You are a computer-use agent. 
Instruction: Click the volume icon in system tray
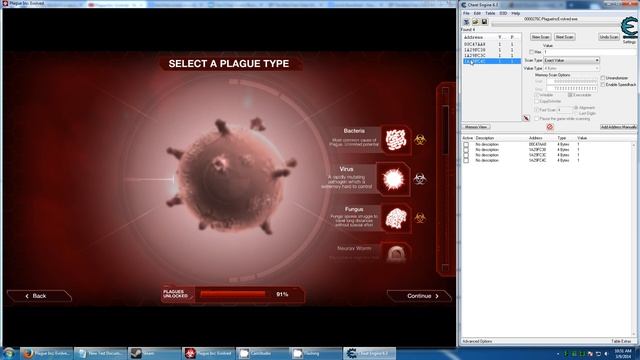[606, 353]
